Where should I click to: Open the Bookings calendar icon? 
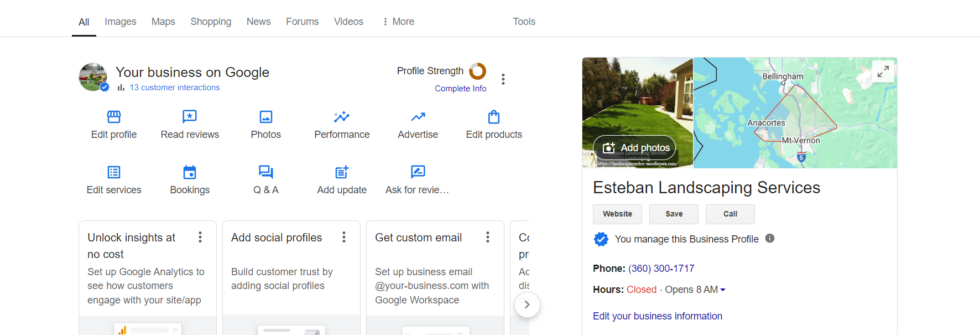190,172
